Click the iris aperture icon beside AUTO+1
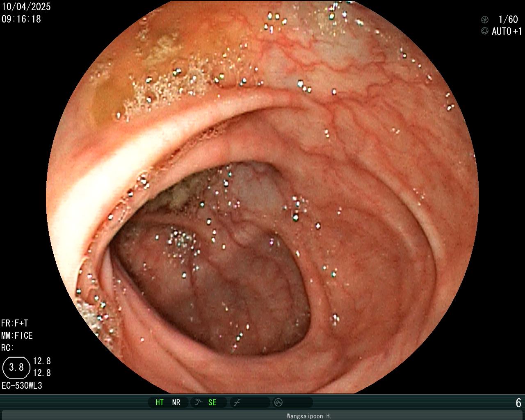 click(485, 31)
